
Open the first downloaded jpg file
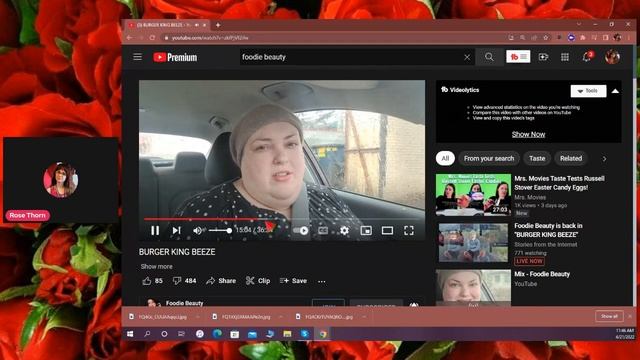click(158, 317)
